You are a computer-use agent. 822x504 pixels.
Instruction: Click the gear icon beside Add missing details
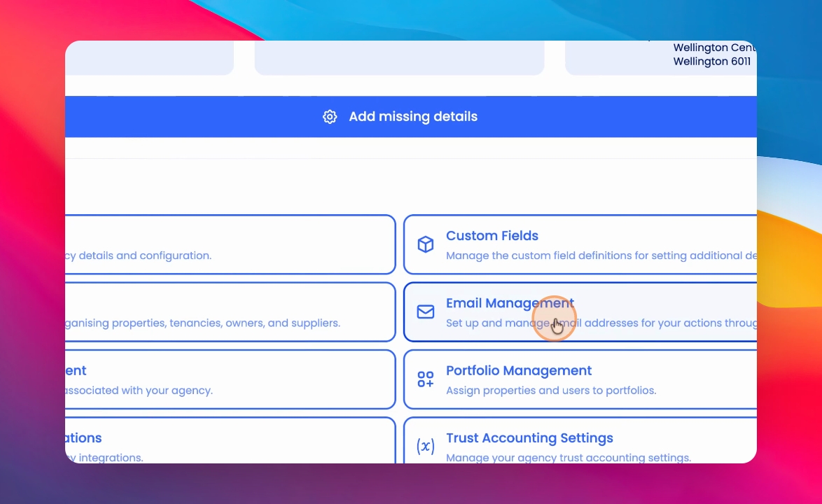pyautogui.click(x=330, y=117)
